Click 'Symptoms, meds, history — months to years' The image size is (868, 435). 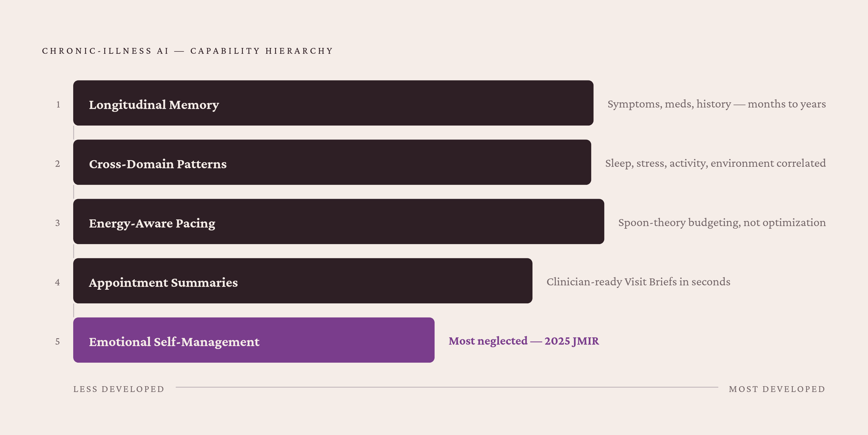[x=717, y=104]
